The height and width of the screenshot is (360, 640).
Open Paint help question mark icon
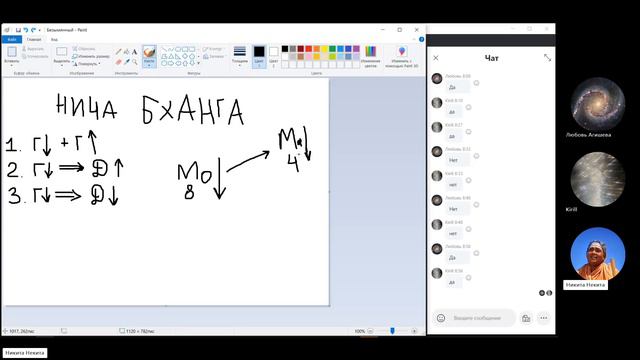click(x=421, y=39)
